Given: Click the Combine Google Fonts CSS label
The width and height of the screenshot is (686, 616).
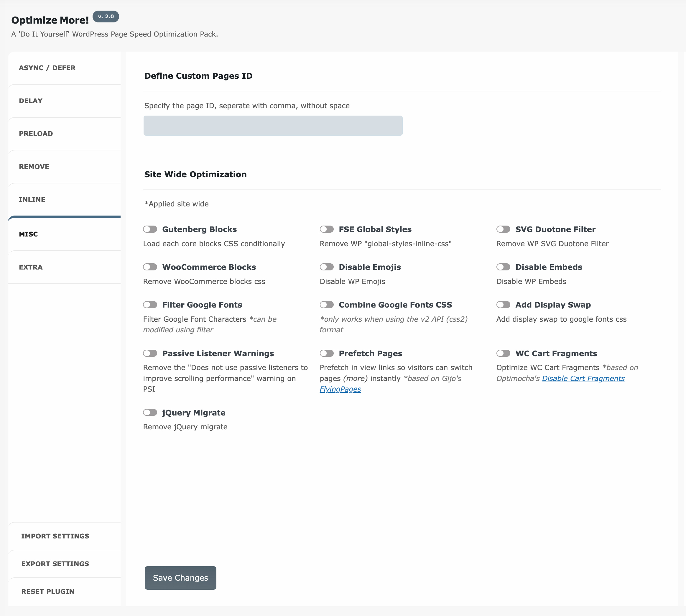Looking at the screenshot, I should 395,305.
